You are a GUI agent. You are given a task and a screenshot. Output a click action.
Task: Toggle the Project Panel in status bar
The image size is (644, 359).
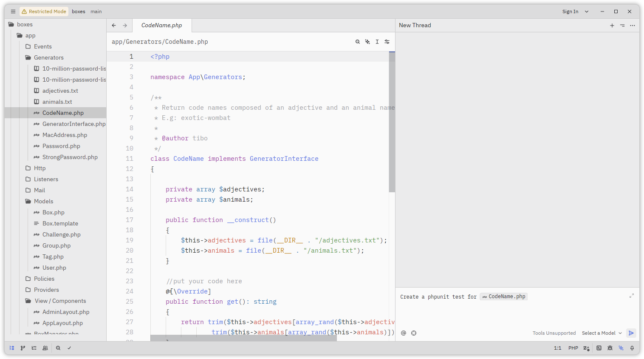click(12, 348)
